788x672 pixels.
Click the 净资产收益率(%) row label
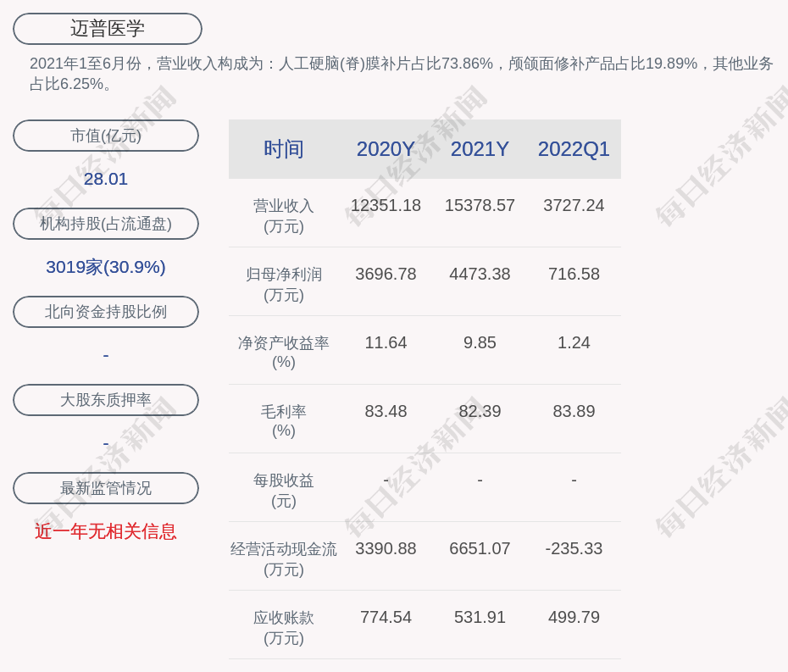(x=283, y=353)
